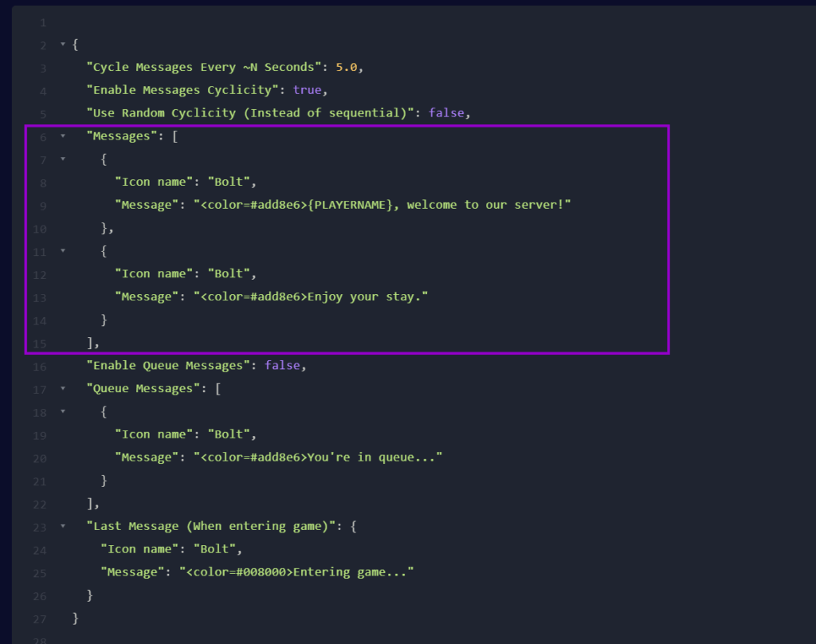
Task: Click the closing brace on line 21
Action: click(104, 480)
